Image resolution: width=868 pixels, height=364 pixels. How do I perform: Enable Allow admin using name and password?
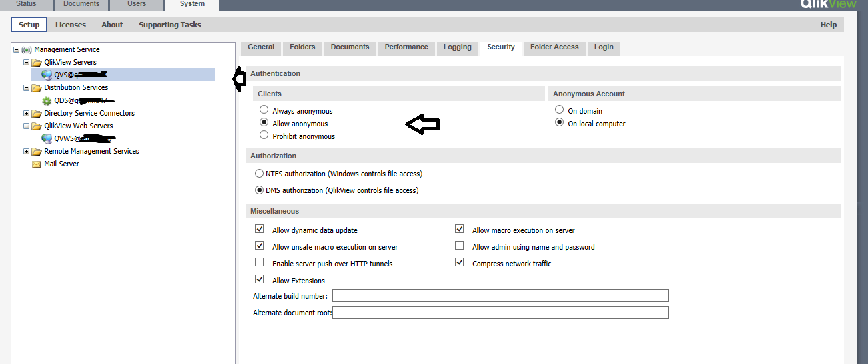click(459, 246)
